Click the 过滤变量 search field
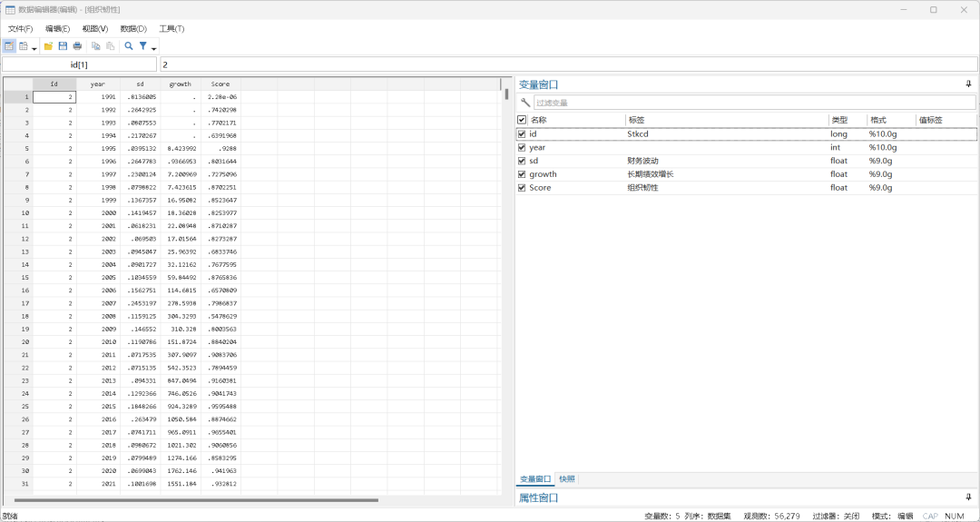Viewport: 980px width, 522px height. (x=754, y=103)
